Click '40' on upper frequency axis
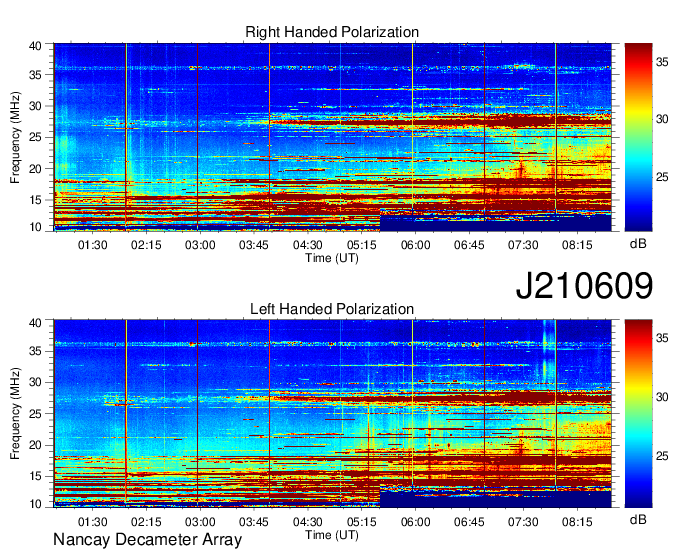The width and height of the screenshot is (680, 552). click(35, 46)
